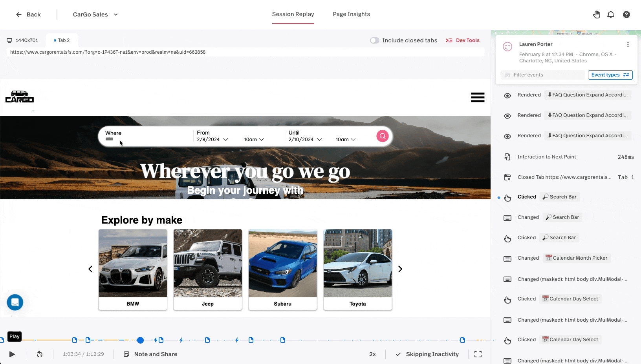Open the hamburger menu on CarGo site

tap(477, 97)
